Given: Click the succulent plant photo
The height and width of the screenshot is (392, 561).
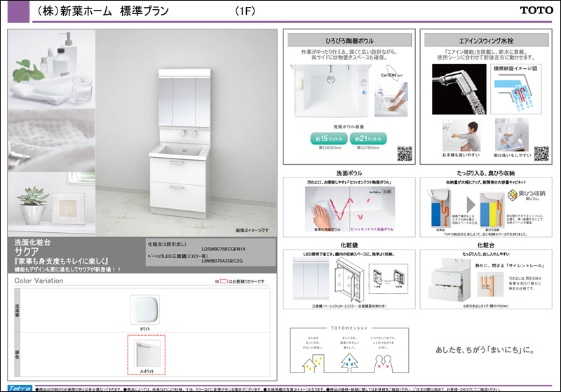Looking at the screenshot, I should tap(51, 203).
